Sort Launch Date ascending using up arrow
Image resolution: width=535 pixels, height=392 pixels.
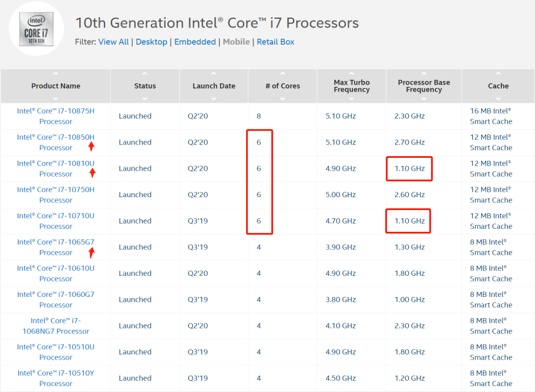(214, 73)
